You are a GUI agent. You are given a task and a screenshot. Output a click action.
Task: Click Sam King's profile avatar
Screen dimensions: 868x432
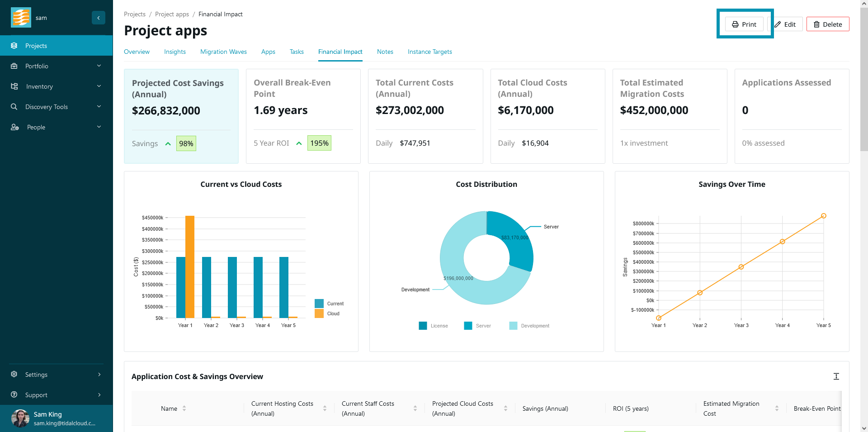[x=20, y=418]
